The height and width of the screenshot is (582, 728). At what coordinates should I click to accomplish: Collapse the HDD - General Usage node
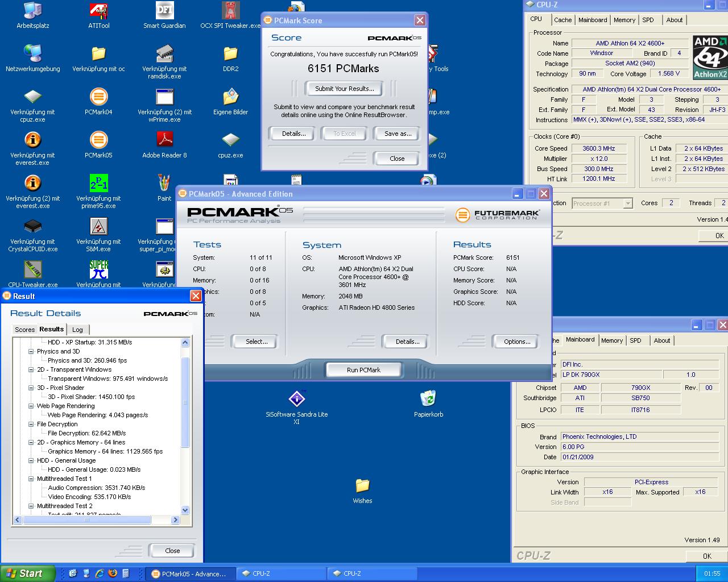[31, 460]
